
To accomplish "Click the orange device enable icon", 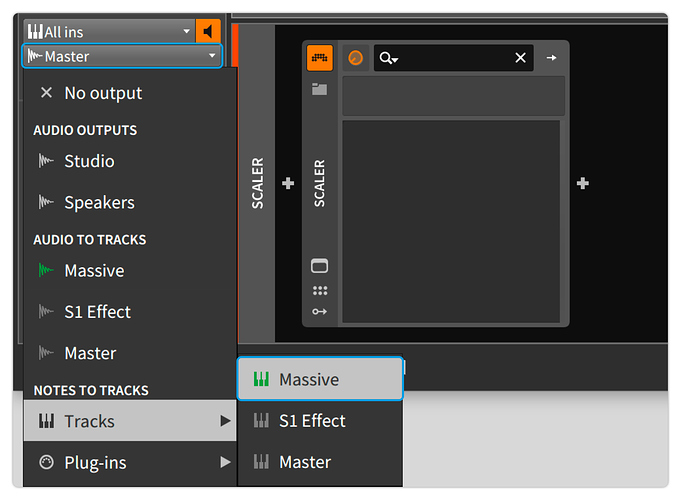I will [320, 58].
